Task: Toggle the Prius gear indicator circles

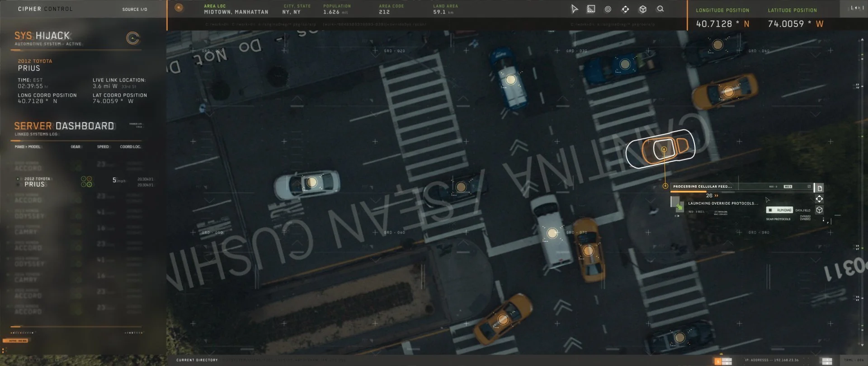Action: click(86, 182)
